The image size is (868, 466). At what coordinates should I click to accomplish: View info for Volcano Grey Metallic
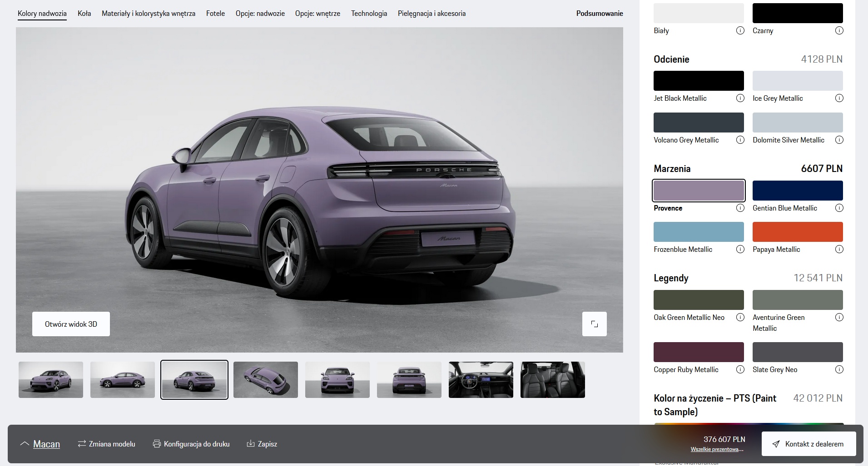(740, 140)
